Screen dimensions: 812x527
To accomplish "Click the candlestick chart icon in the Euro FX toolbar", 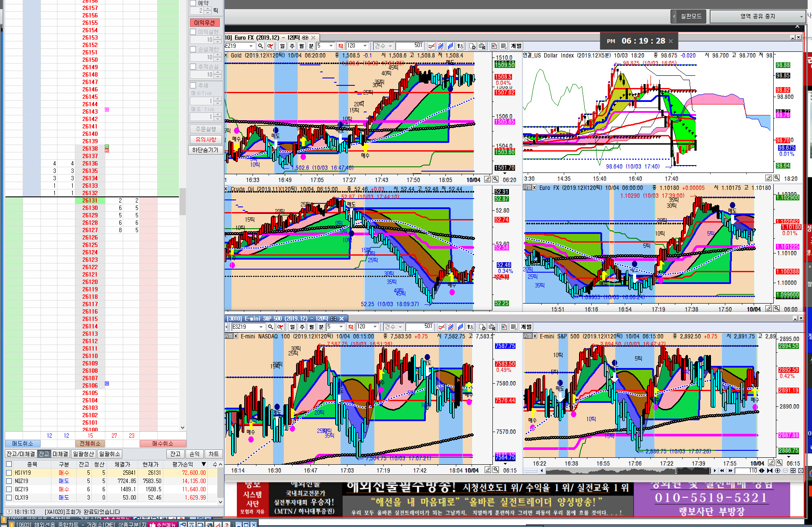I will [x=494, y=46].
